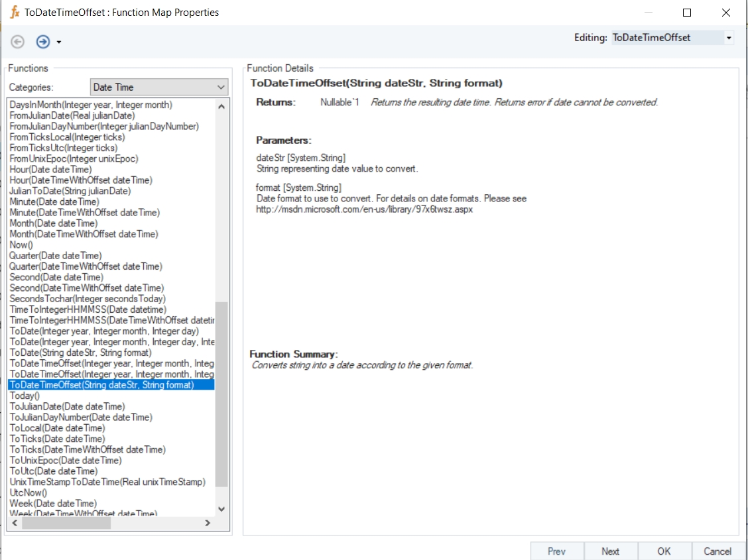Click right arrow of horizontal scrollbar

pyautogui.click(x=207, y=523)
